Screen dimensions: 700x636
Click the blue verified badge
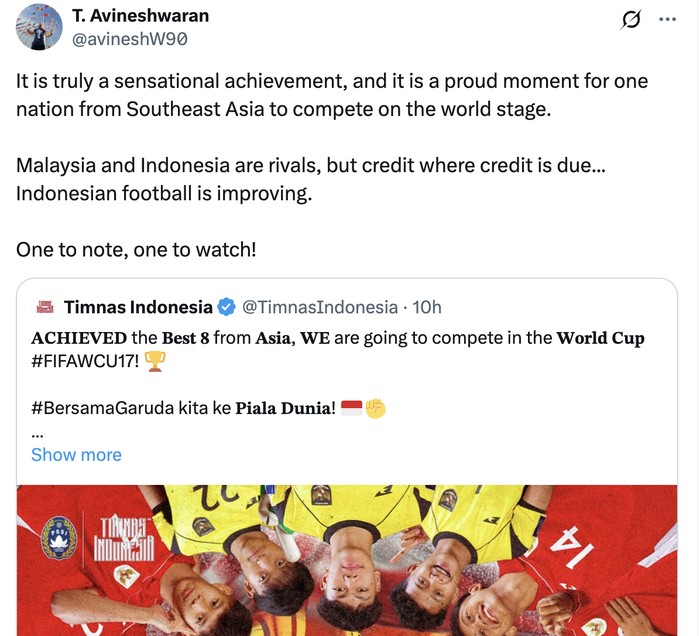click(x=227, y=307)
